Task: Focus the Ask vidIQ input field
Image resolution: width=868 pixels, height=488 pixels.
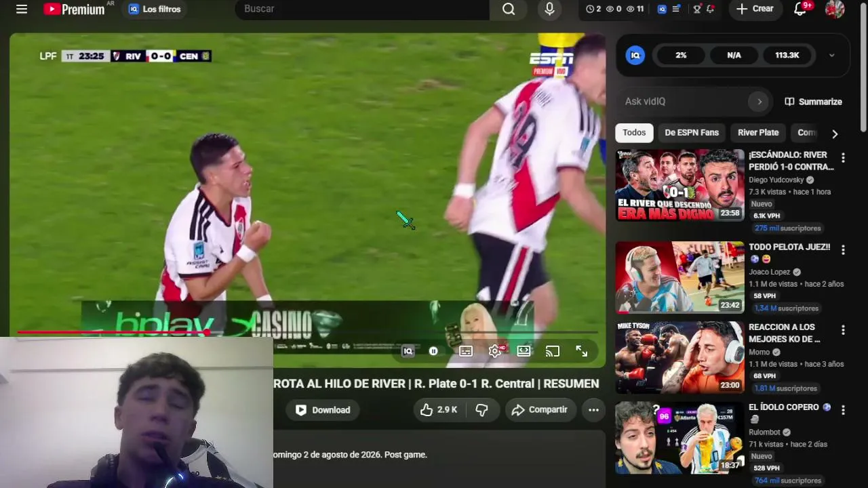Action: [x=685, y=102]
